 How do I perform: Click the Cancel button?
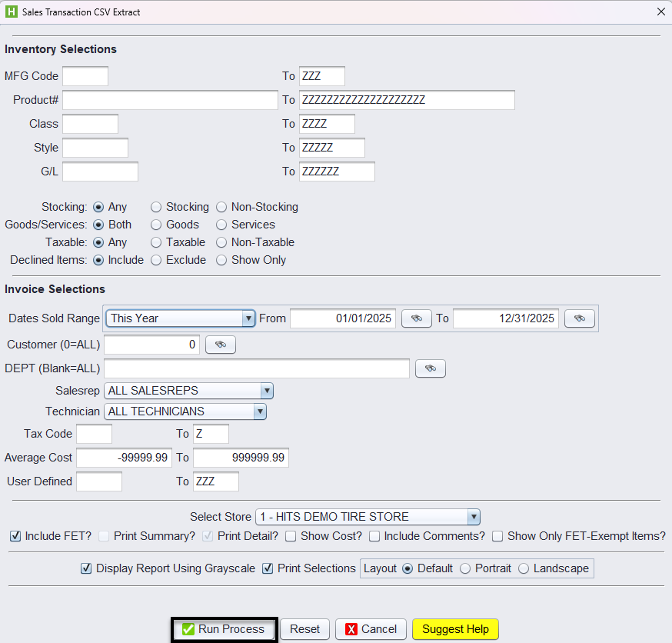pyautogui.click(x=371, y=629)
